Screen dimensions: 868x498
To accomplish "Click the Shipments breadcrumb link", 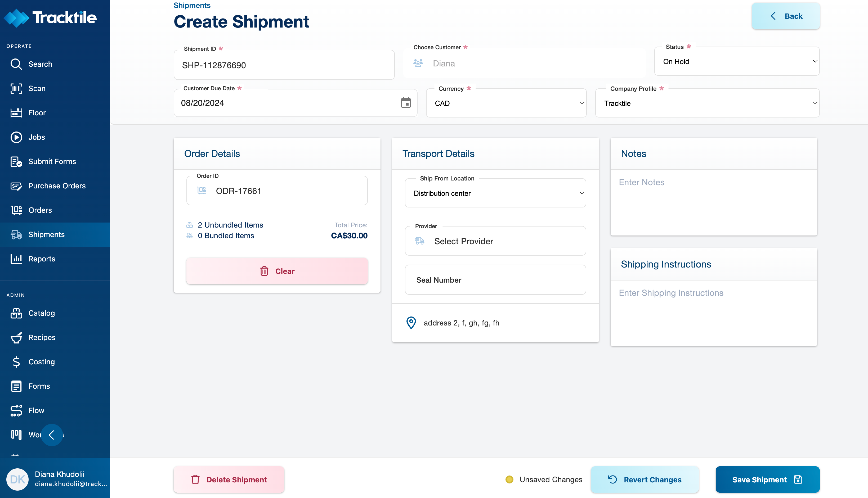I will [192, 6].
